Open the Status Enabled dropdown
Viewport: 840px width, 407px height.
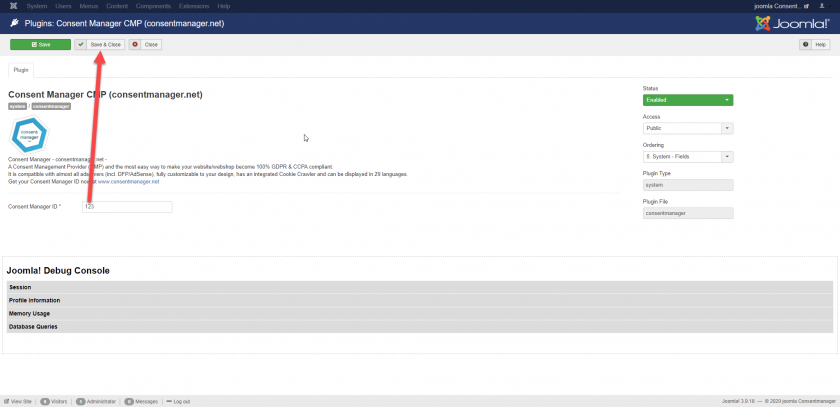click(688, 100)
